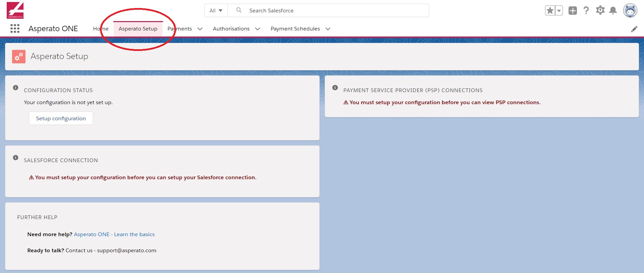The height and width of the screenshot is (273, 644).
Task: Click the Asperato Setup page title
Action: tap(59, 56)
